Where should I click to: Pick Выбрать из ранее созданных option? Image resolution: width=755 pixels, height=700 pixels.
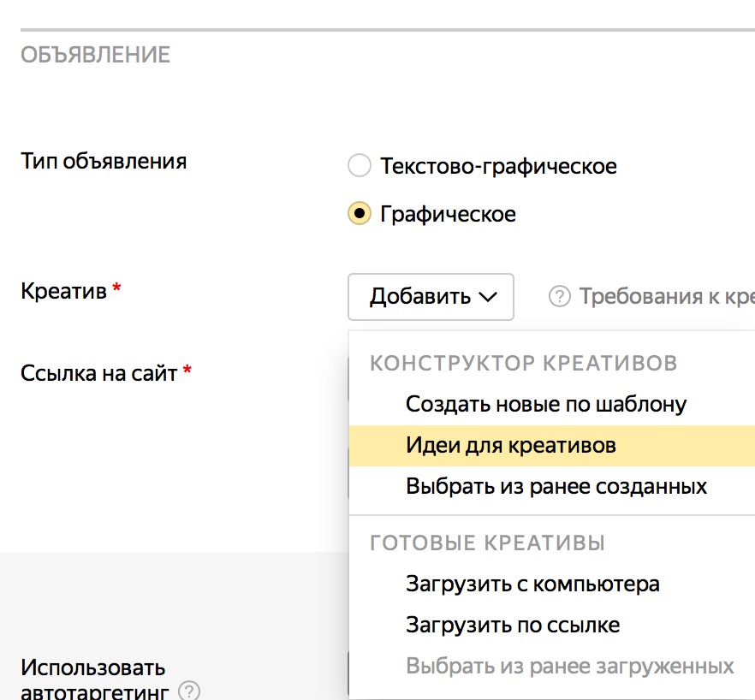pos(556,487)
